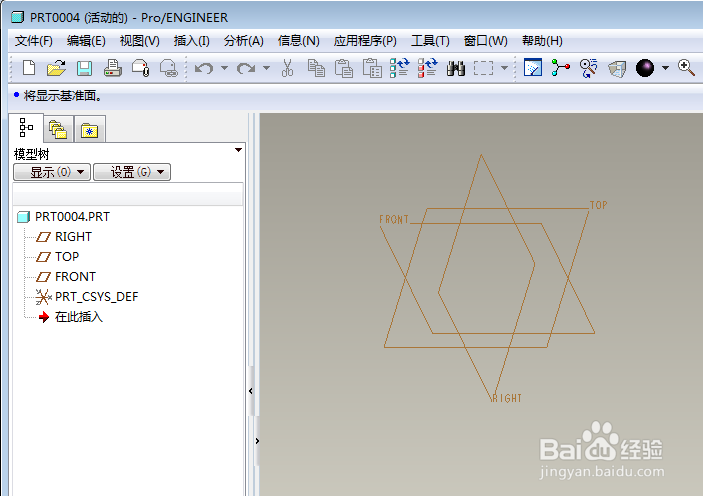The width and height of the screenshot is (703, 496).
Task: Click the Paste clipboard icon
Action: (x=344, y=68)
